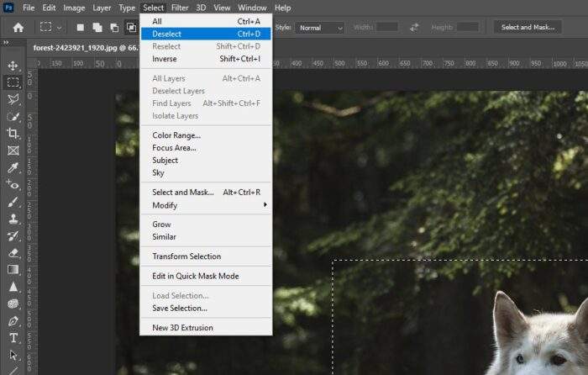The width and height of the screenshot is (588, 375).
Task: Select the Gradient tool
Action: [x=13, y=270]
